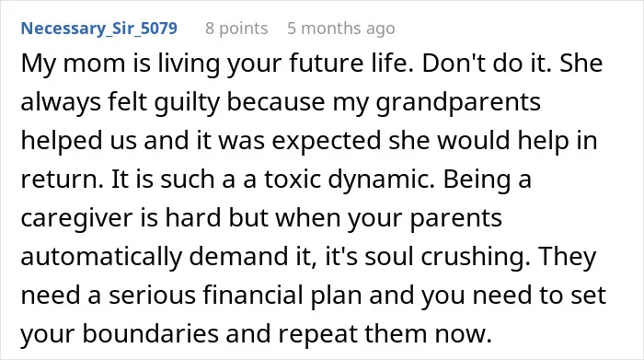The image size is (644, 360).
Task: Click the words you need to set
Action: click(513, 296)
